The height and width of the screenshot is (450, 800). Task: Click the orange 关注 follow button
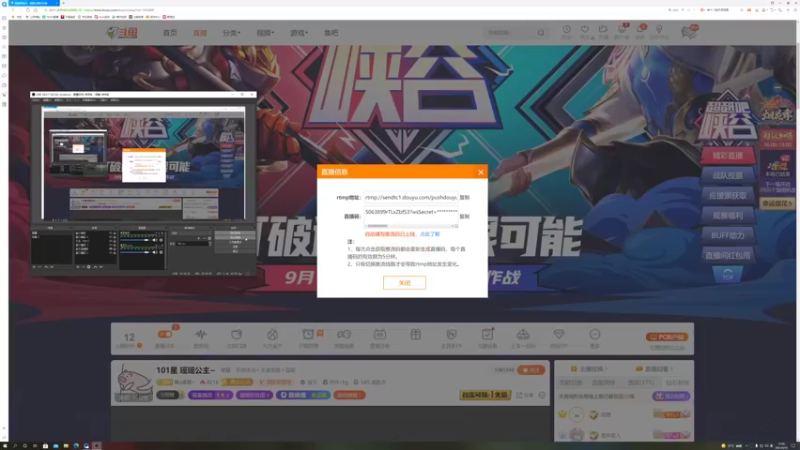coord(531,370)
